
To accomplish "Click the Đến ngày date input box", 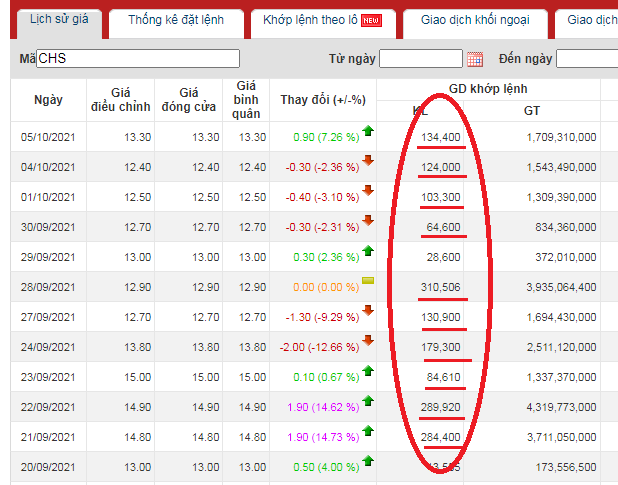I will pyautogui.click(x=588, y=59).
